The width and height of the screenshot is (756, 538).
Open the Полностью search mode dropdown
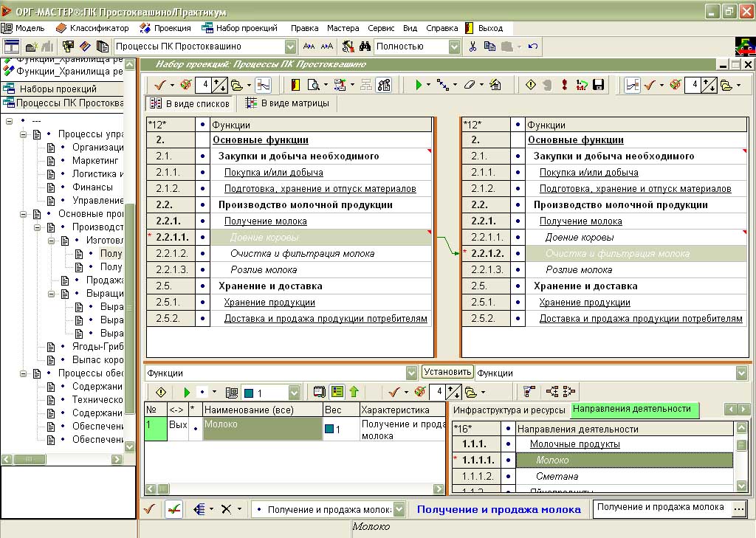[454, 46]
